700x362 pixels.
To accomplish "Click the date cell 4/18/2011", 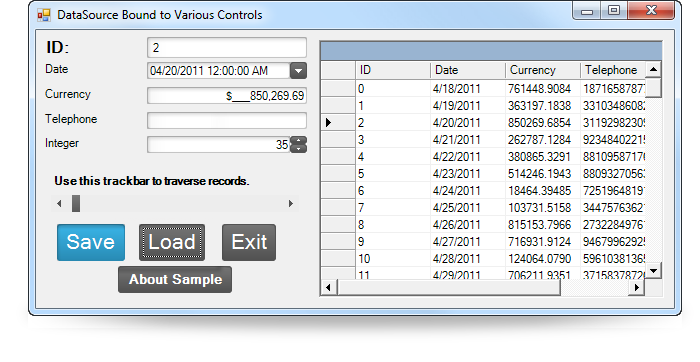I will (x=468, y=88).
